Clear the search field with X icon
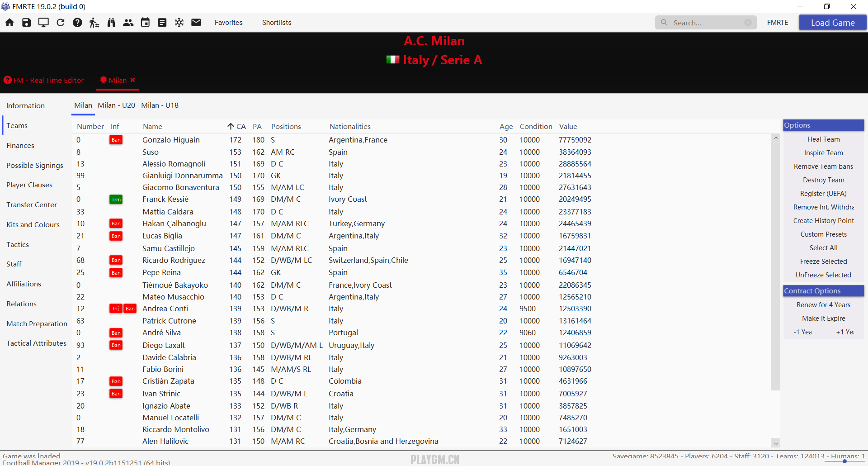 coord(748,22)
